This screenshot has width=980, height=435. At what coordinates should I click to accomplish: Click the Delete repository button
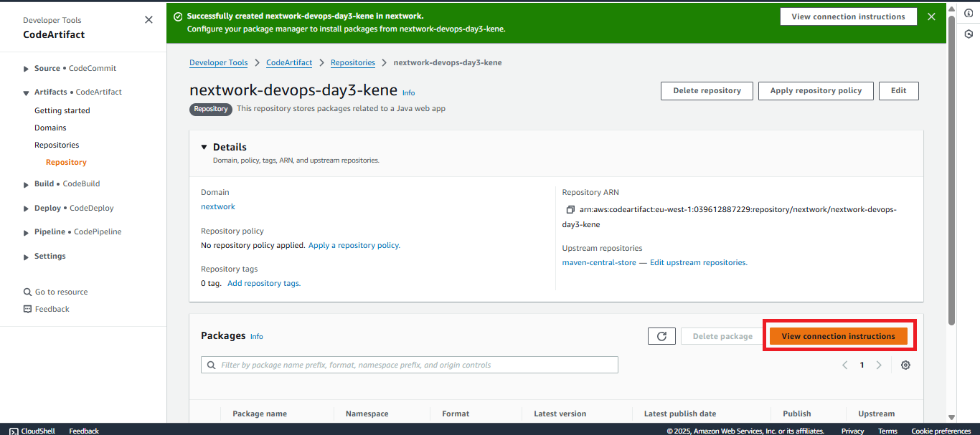point(707,91)
